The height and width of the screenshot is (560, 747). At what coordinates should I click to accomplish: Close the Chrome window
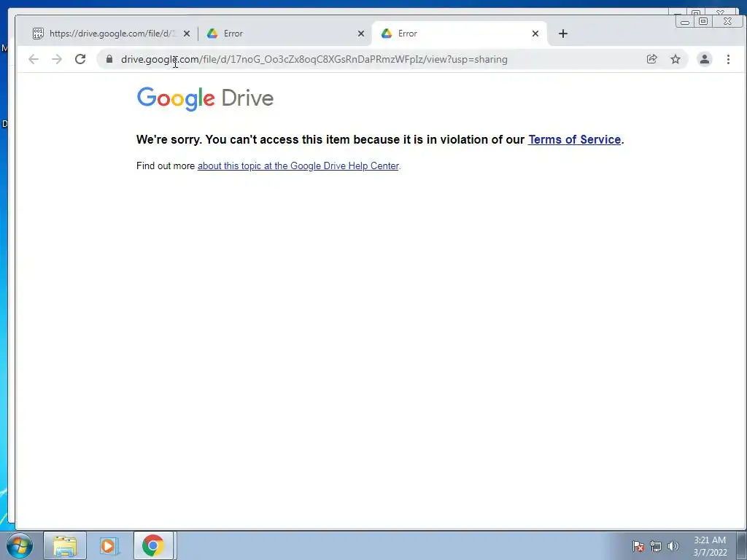pyautogui.click(x=727, y=21)
